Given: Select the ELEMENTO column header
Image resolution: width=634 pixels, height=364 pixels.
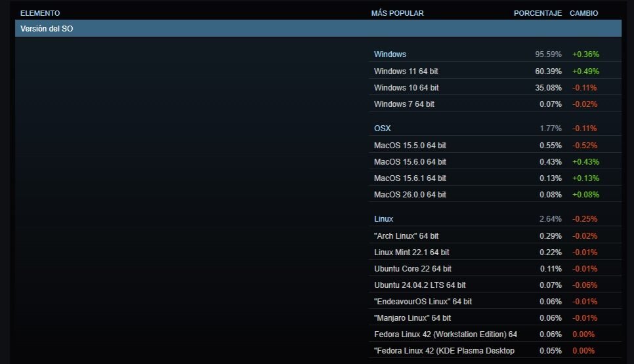Looking at the screenshot, I should (x=40, y=13).
